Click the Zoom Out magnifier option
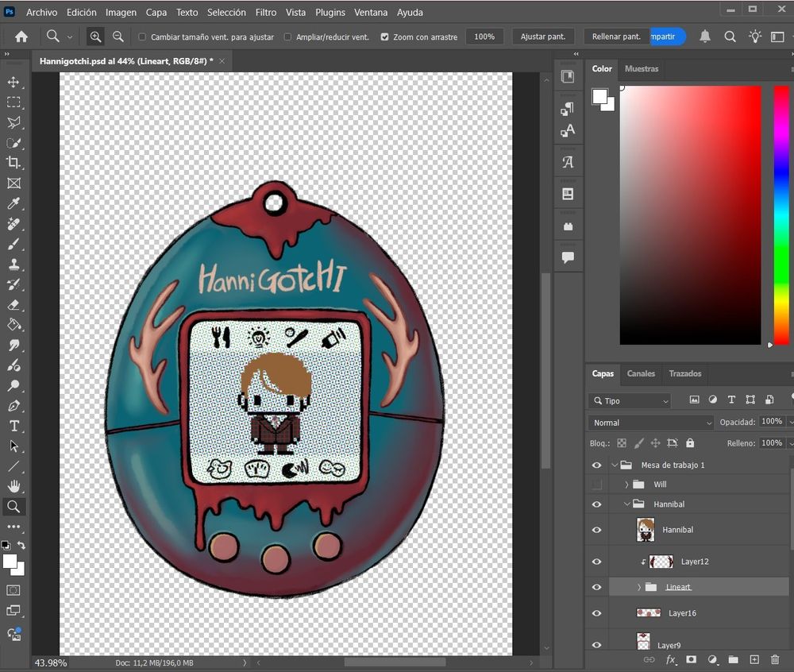This screenshot has height=672, width=794. 118,37
